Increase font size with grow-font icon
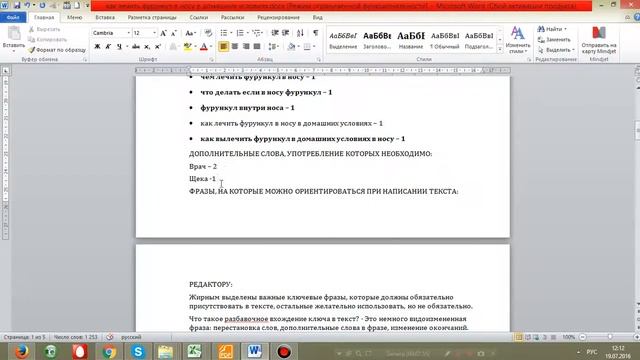The height and width of the screenshot is (360, 640). tap(163, 33)
